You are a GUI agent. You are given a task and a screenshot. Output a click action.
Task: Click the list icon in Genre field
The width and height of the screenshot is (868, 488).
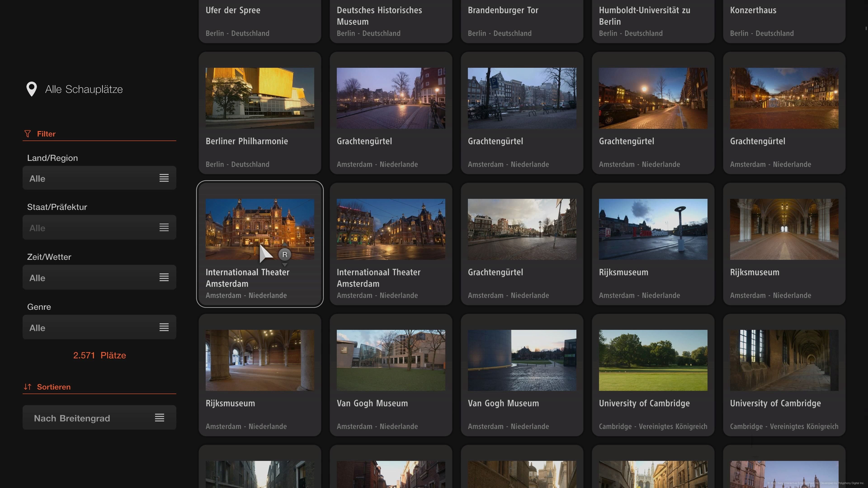pos(164,327)
